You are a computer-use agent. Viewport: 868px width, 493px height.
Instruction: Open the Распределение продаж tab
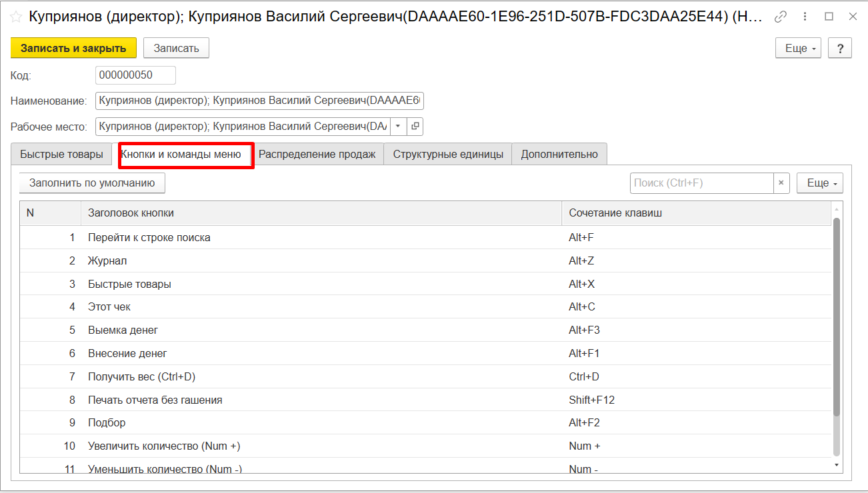click(317, 155)
